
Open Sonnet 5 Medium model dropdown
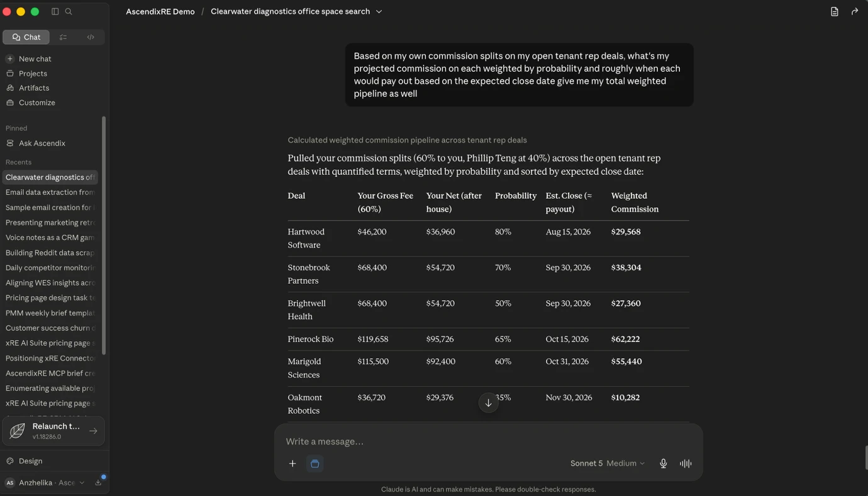[x=608, y=463]
